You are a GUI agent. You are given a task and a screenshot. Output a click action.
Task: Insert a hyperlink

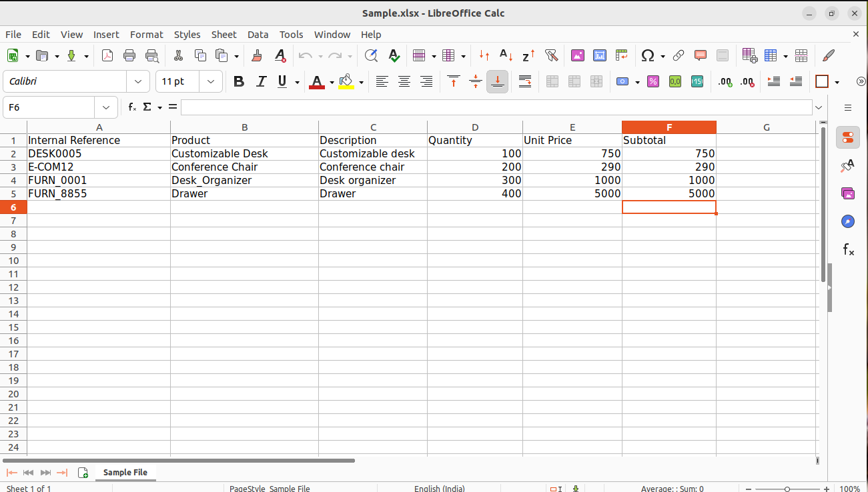click(679, 56)
